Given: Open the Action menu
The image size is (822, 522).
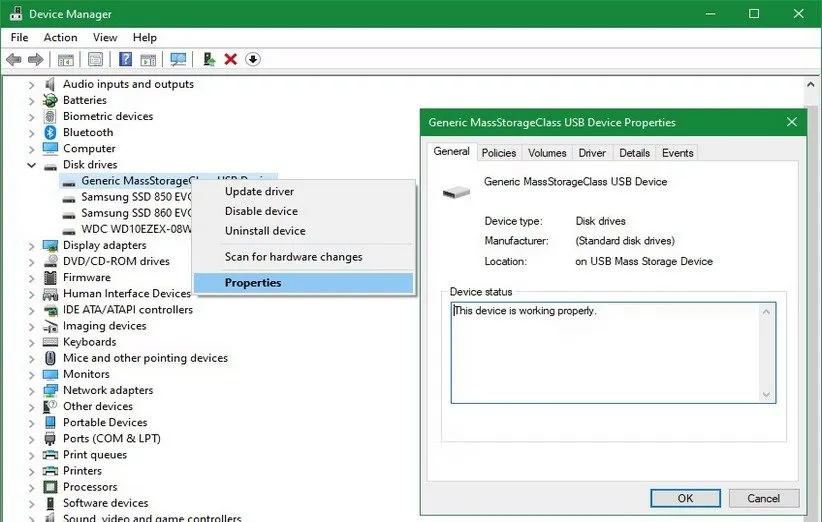Looking at the screenshot, I should pyautogui.click(x=60, y=37).
